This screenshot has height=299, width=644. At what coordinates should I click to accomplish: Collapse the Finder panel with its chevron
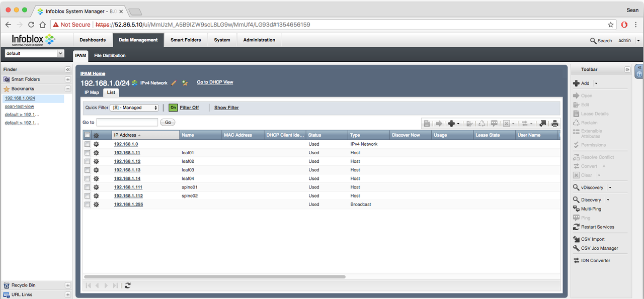(68, 69)
